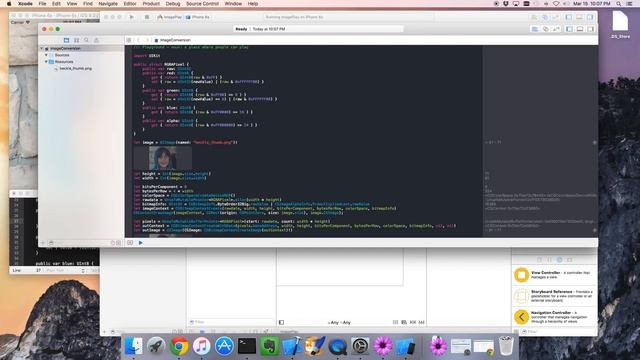Toggle the utilities panel in playground window
The height and width of the screenshot is (360, 640).
click(x=591, y=29)
